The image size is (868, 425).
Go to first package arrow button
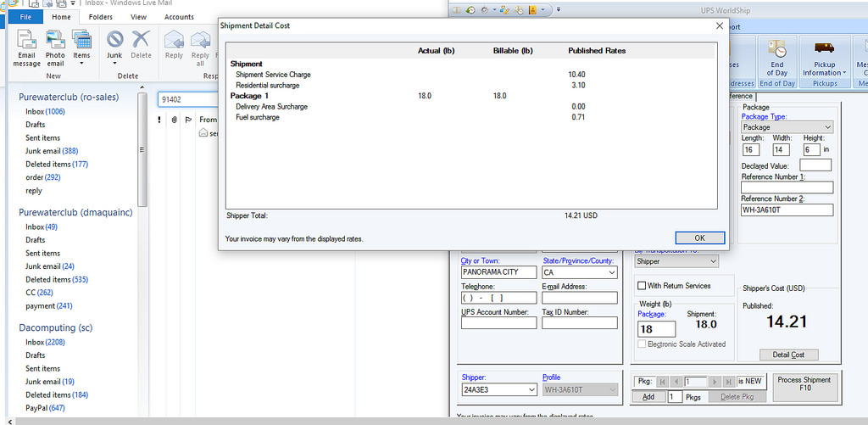click(x=662, y=381)
